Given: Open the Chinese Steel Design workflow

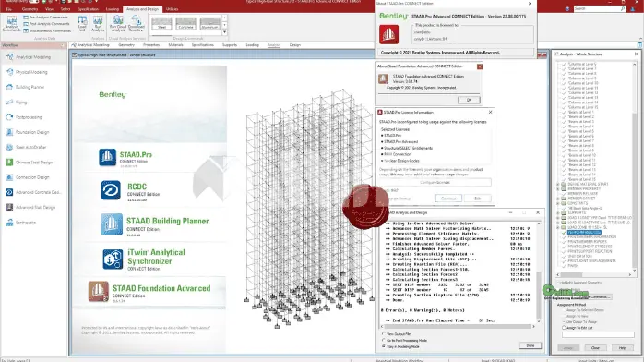Looking at the screenshot, I should [x=33, y=163].
